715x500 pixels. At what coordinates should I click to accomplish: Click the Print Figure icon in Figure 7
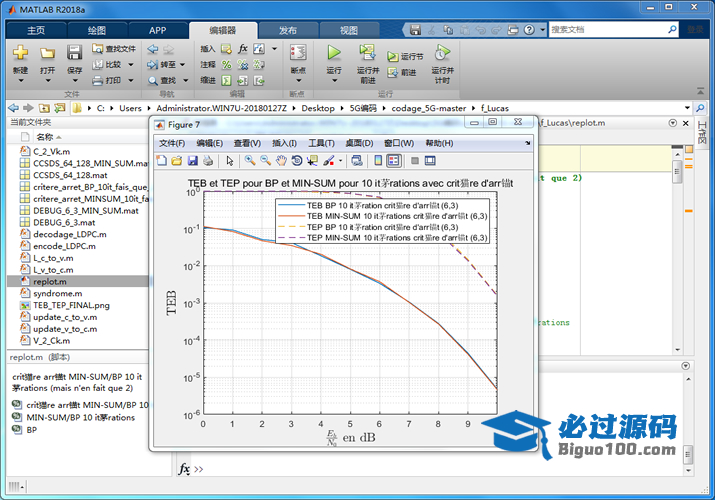click(x=208, y=160)
